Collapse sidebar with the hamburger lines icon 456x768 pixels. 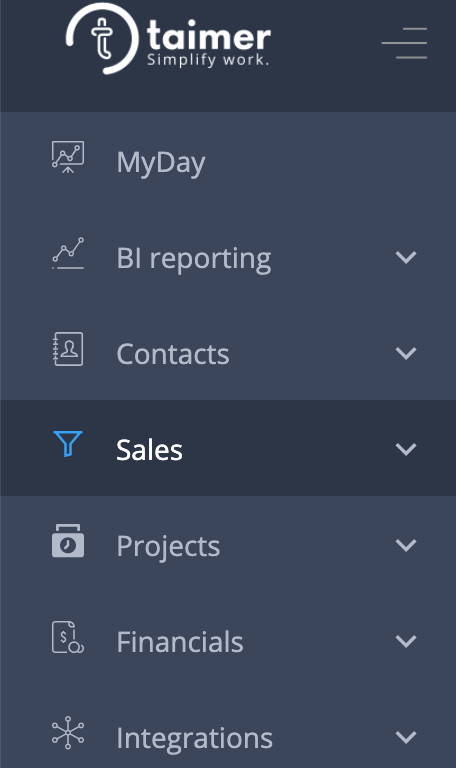point(404,43)
